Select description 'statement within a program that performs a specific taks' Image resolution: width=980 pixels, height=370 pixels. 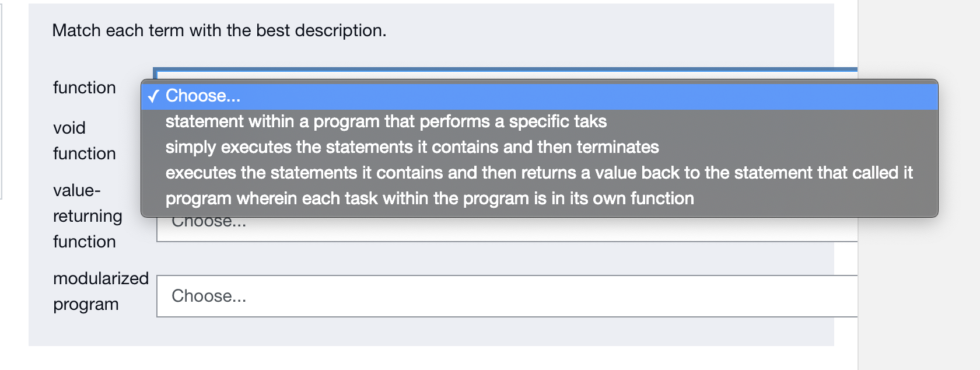pyautogui.click(x=385, y=121)
